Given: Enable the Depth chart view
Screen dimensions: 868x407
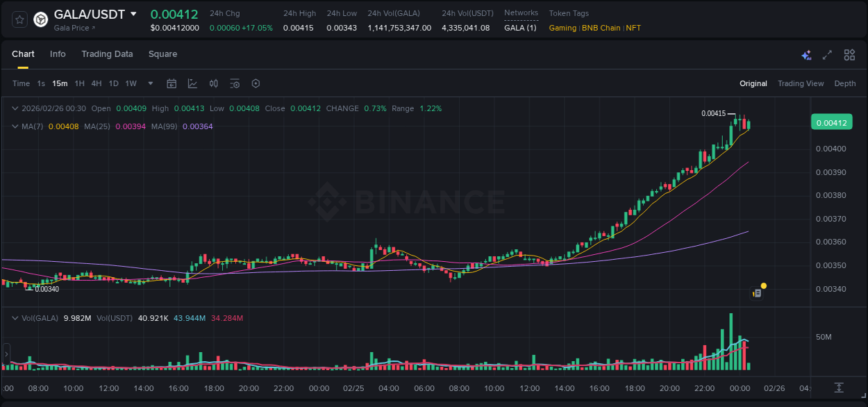Looking at the screenshot, I should (x=845, y=83).
